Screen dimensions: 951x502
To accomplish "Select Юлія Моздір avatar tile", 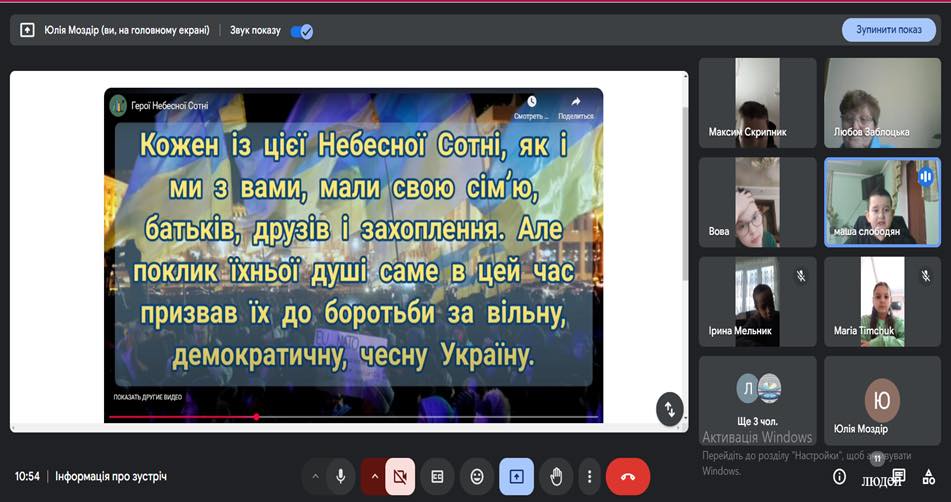I will pyautogui.click(x=882, y=401).
